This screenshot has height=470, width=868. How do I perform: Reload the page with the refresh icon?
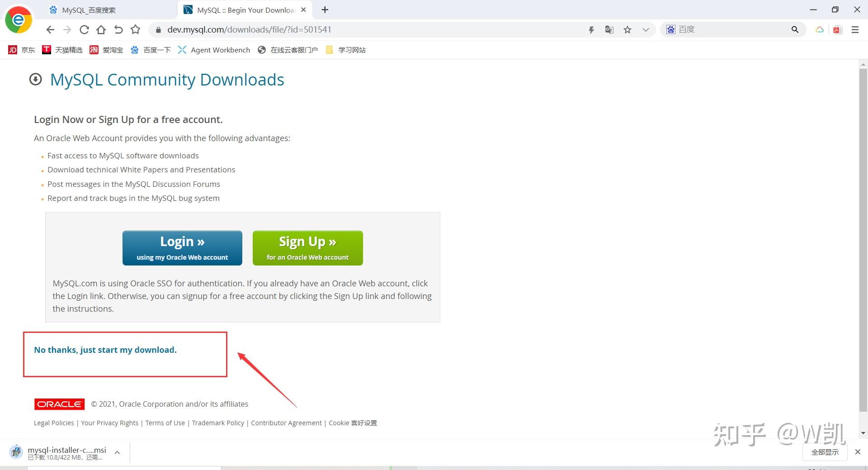pos(84,30)
